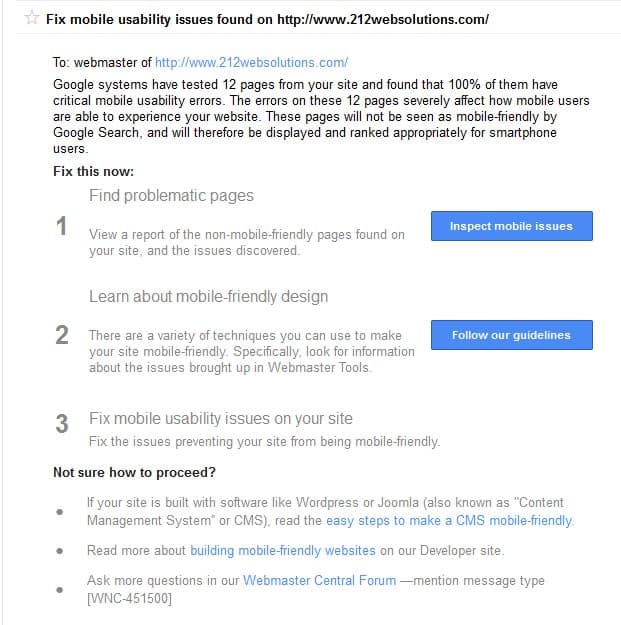Select the Learn about mobile-friendly design heading
The height and width of the screenshot is (625, 621).
[208, 297]
